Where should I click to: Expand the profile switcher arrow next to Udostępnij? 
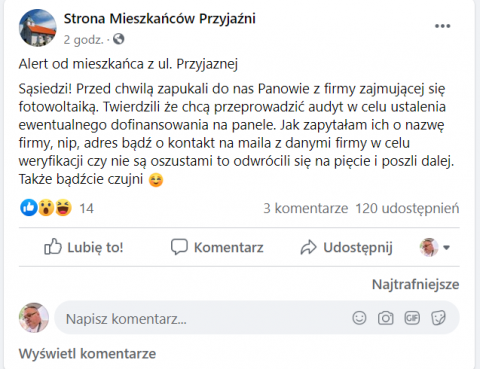pos(447,248)
